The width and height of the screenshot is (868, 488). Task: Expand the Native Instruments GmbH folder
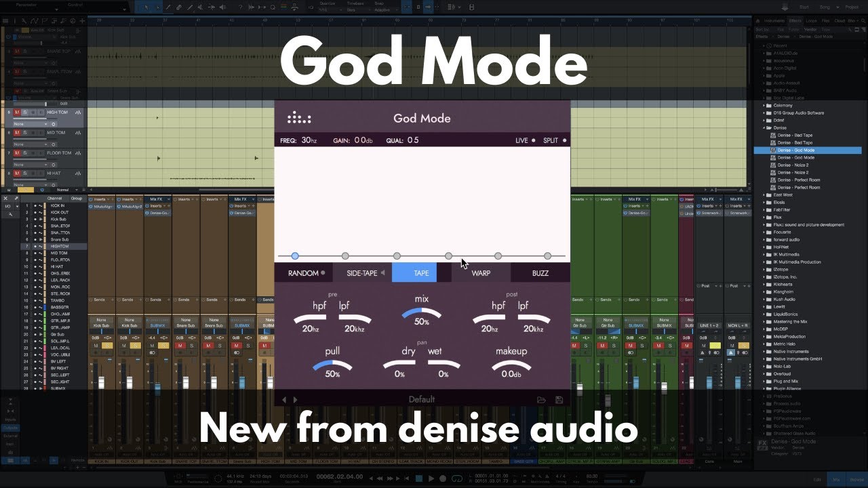(763, 359)
